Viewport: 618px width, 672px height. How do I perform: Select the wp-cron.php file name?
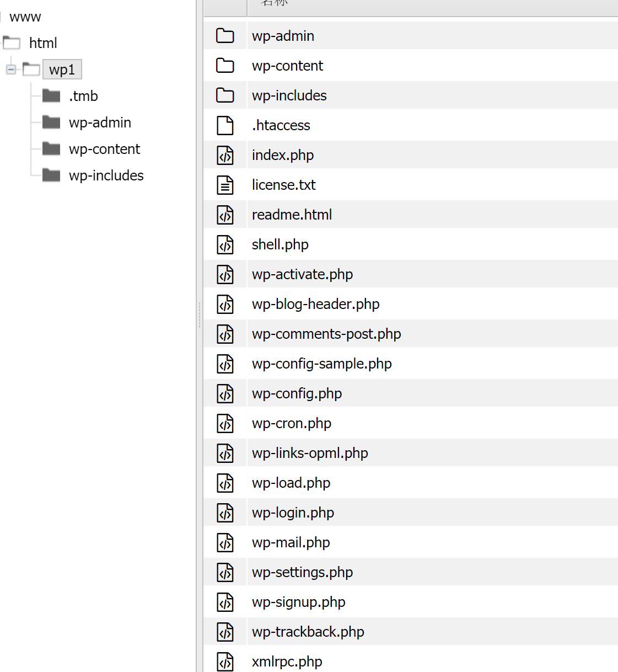click(x=292, y=423)
